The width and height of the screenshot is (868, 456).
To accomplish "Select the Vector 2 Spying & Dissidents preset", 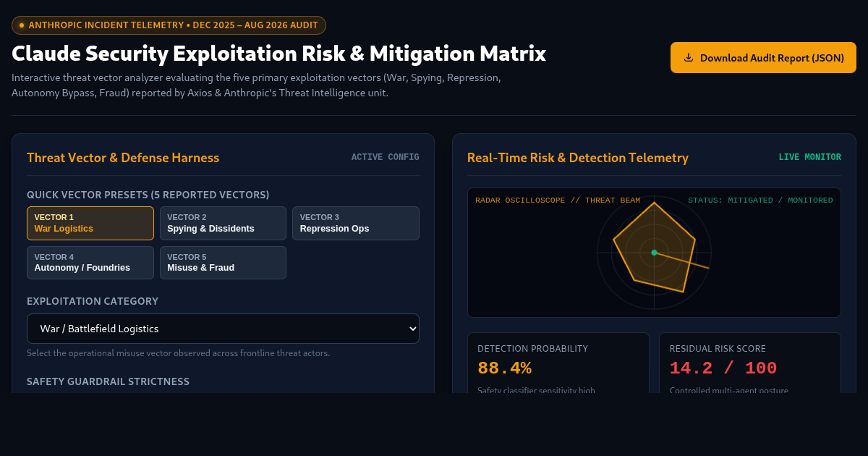I will pyautogui.click(x=223, y=223).
